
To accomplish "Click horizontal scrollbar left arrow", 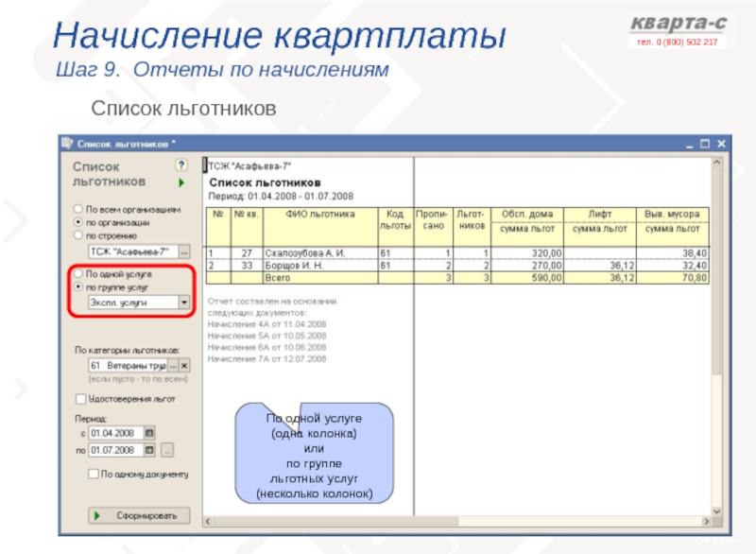I will click(x=208, y=521).
